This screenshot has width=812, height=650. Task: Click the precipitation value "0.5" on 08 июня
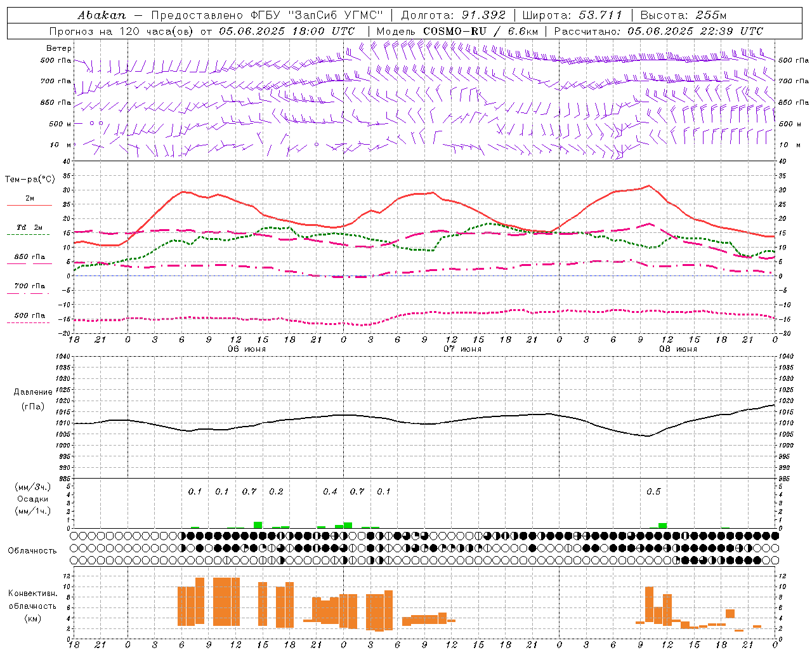click(653, 491)
